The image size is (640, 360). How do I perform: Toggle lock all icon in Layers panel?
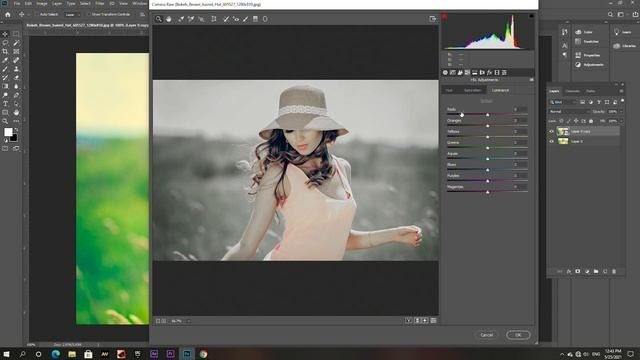[591, 121]
